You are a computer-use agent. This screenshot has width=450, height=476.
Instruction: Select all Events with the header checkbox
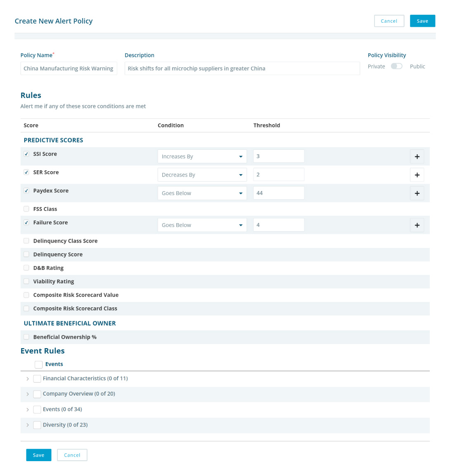tap(38, 365)
